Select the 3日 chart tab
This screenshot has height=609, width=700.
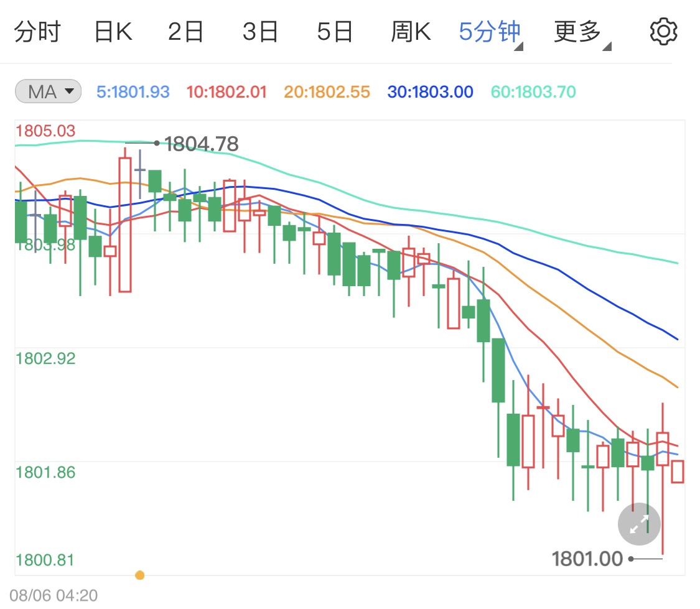(x=260, y=32)
